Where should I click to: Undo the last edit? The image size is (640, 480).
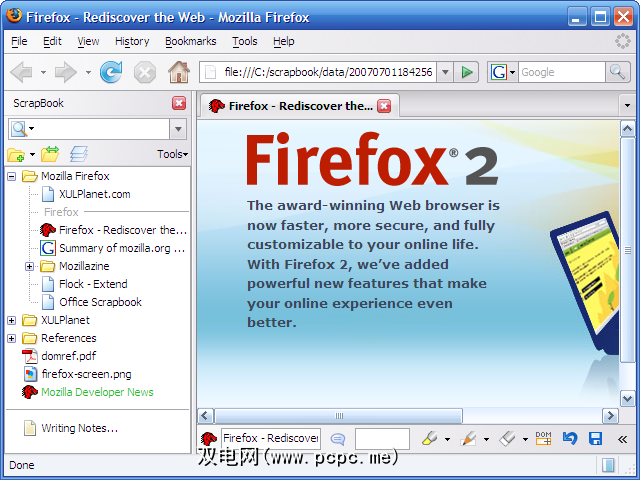tap(570, 439)
